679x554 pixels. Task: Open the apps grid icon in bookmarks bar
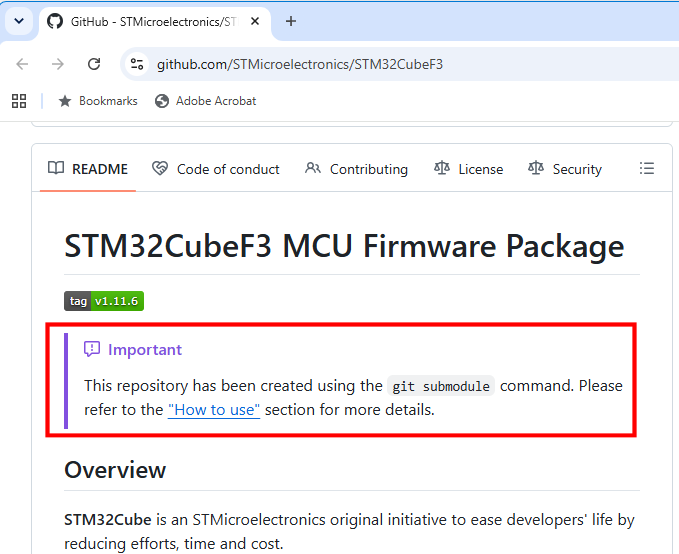(x=19, y=101)
